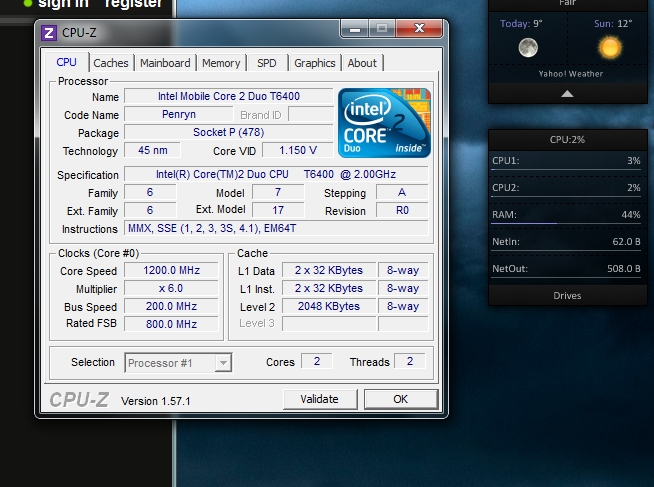
Task: Minimize the CPU-Z window
Action: (x=355, y=29)
